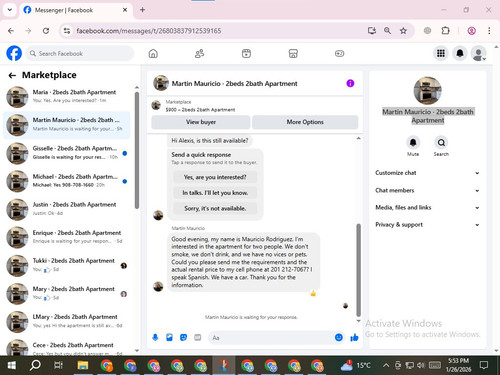Send quick reply 'In talks. I'll let you know.'
This screenshot has width=500, height=375.
pyautogui.click(x=215, y=193)
